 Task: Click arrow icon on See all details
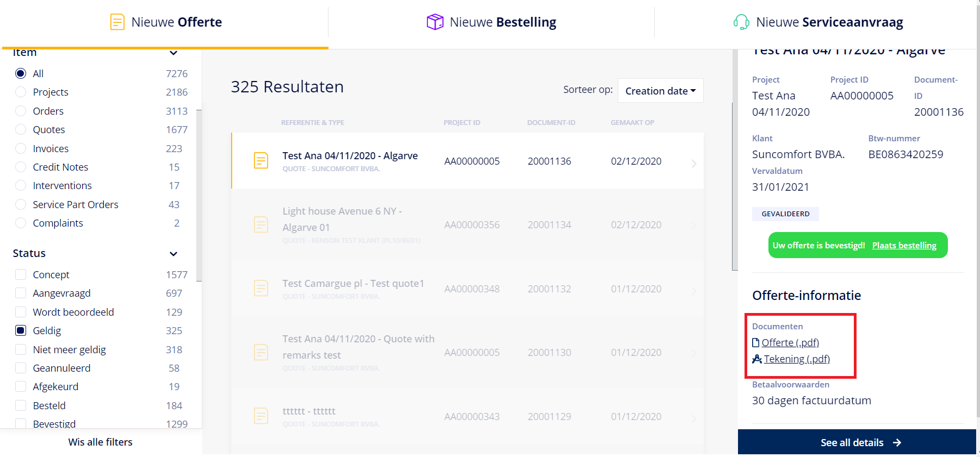click(x=897, y=443)
